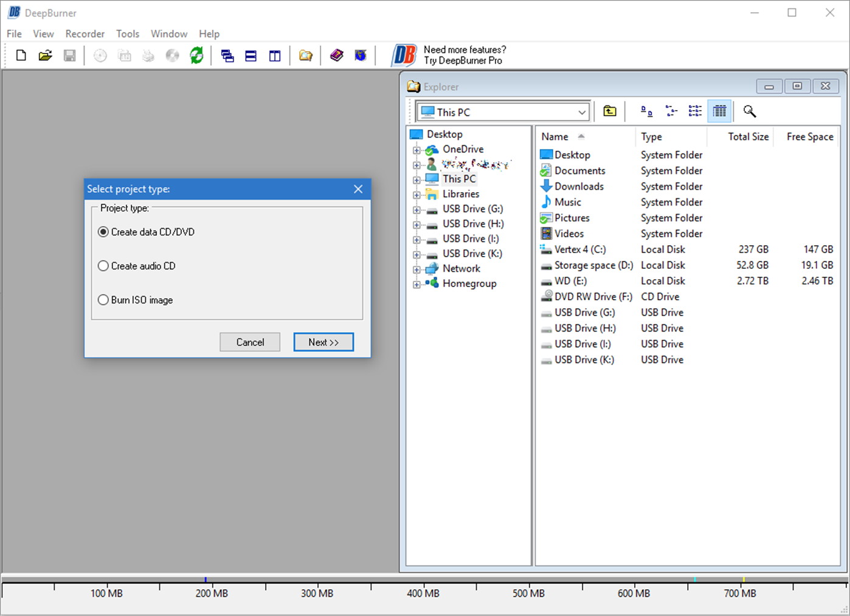Expand USB Drive (H:) in folder tree

416,225
